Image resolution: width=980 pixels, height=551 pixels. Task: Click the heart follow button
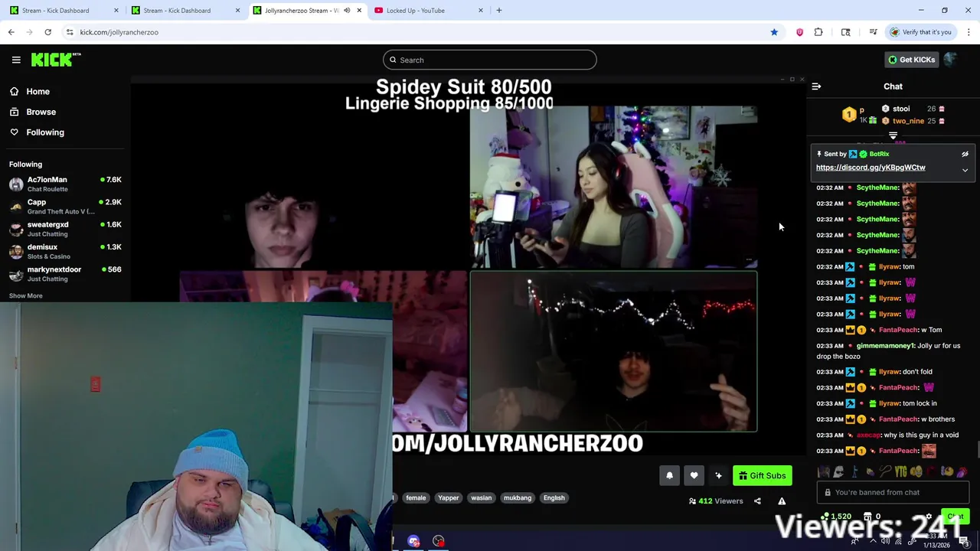(x=694, y=476)
